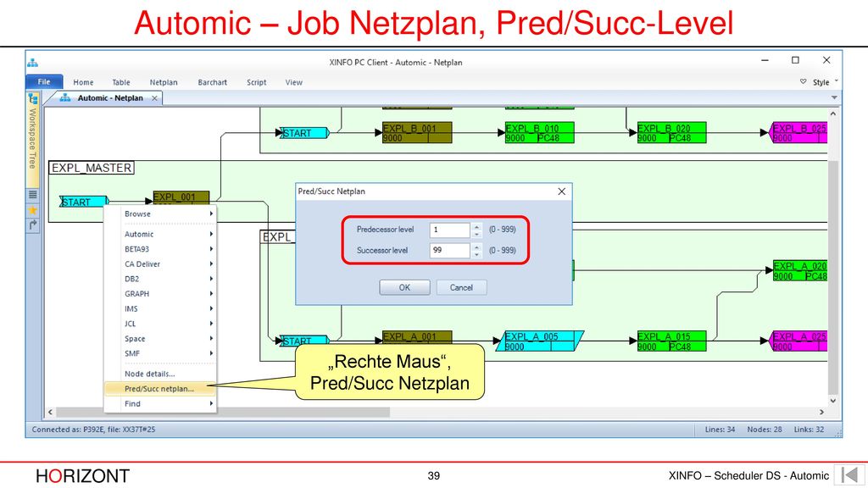Click the Predecessor level input field
This screenshot has width=868, height=488.
click(449, 230)
